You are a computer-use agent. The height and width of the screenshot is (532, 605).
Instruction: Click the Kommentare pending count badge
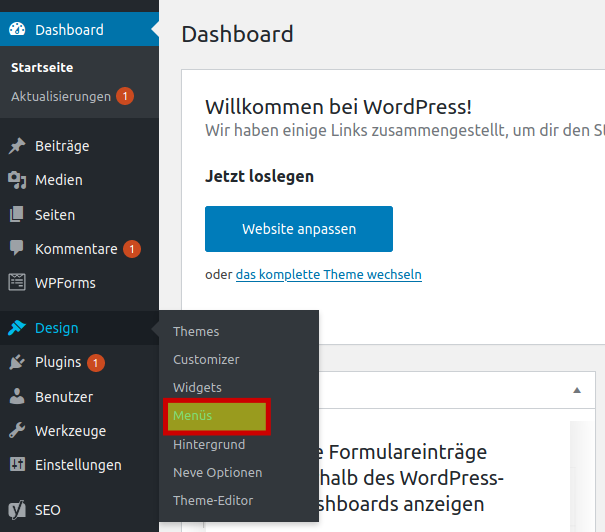coord(132,249)
